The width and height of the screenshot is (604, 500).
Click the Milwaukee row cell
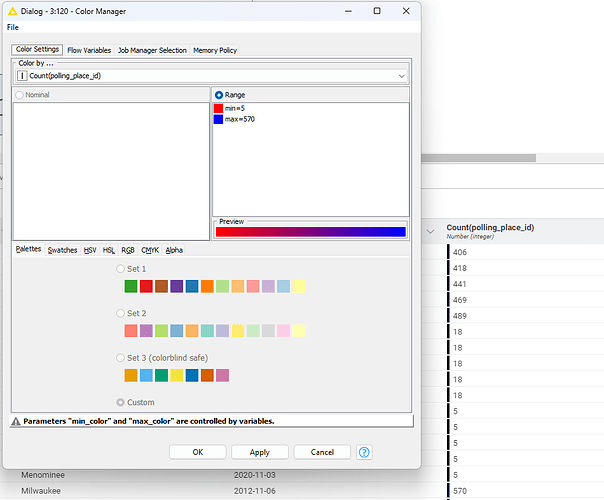coord(41,491)
